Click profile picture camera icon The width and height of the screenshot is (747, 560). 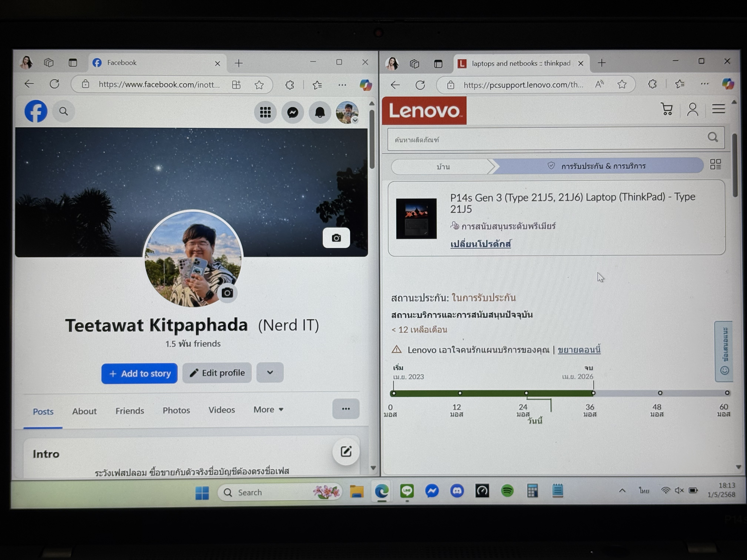[x=227, y=293]
